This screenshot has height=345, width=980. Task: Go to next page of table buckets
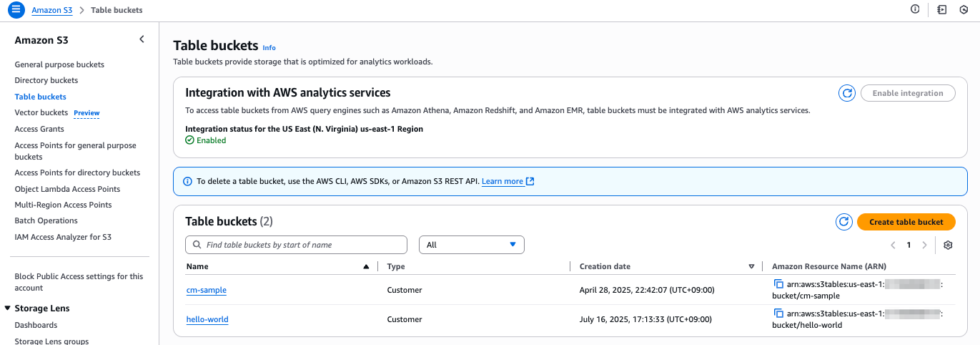(924, 245)
